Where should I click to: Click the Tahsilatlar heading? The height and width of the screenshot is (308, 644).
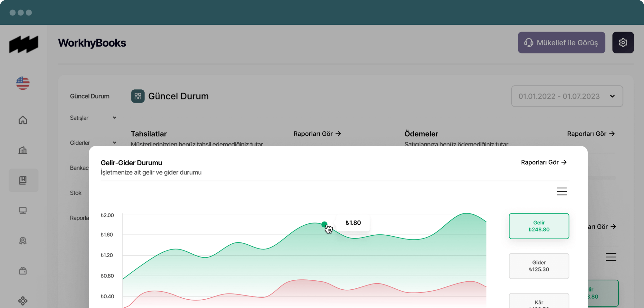tap(149, 134)
